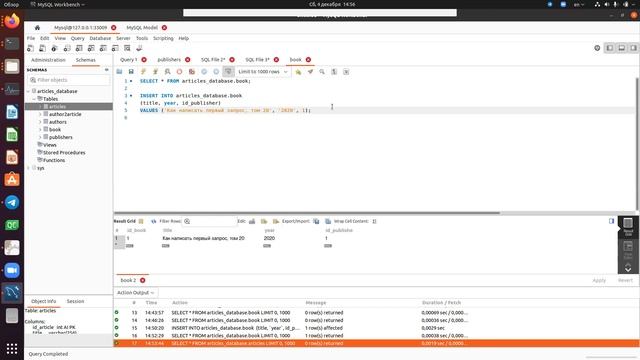
Task: Expand the sys schema node
Action: (29, 168)
